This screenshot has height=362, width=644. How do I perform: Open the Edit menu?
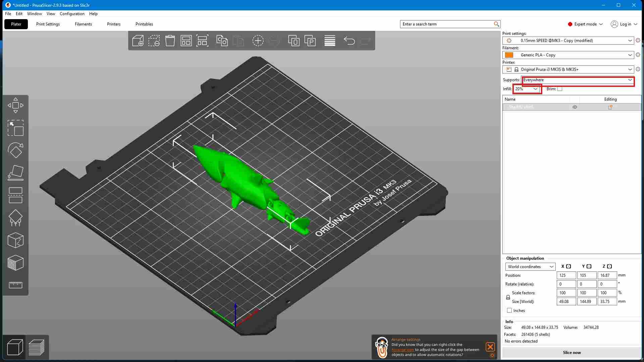point(19,14)
